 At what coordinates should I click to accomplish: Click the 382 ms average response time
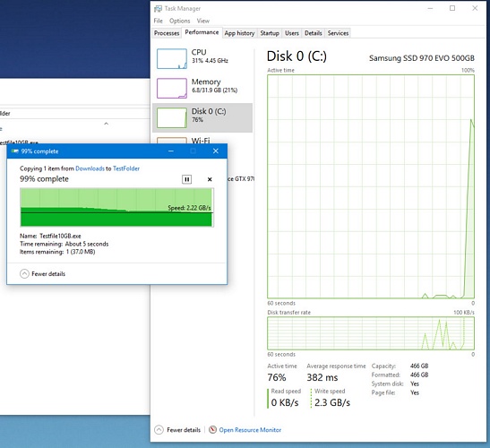pos(322,377)
